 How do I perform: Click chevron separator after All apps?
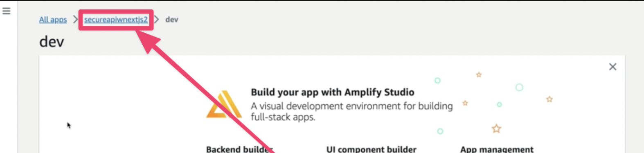(75, 19)
